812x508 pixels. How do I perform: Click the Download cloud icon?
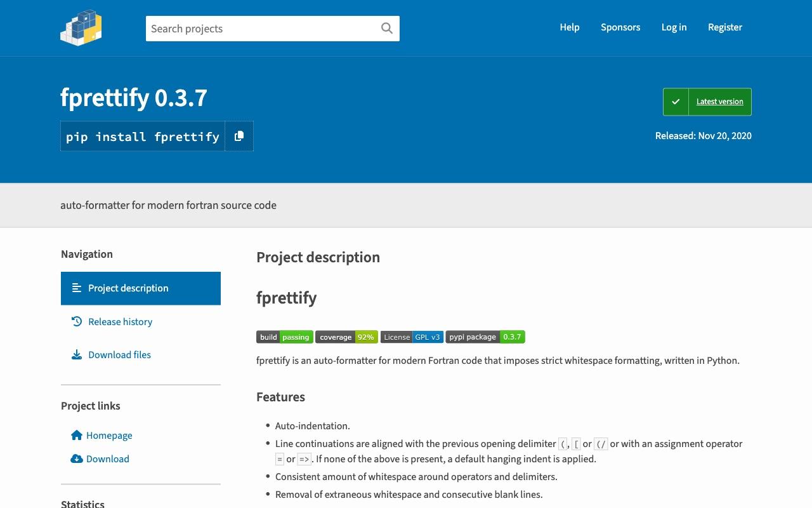coord(77,458)
